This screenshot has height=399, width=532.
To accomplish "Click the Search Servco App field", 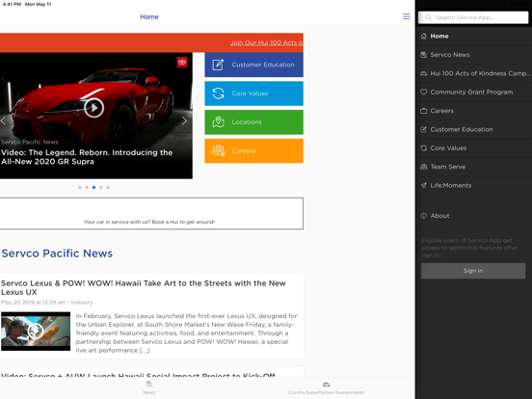I will (x=473, y=17).
